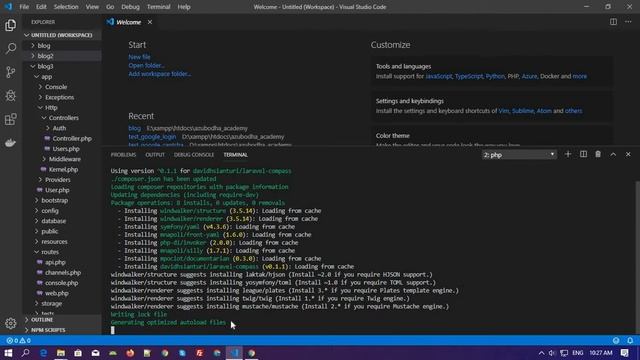Click the ENG language indicator in tray

pos(578,353)
